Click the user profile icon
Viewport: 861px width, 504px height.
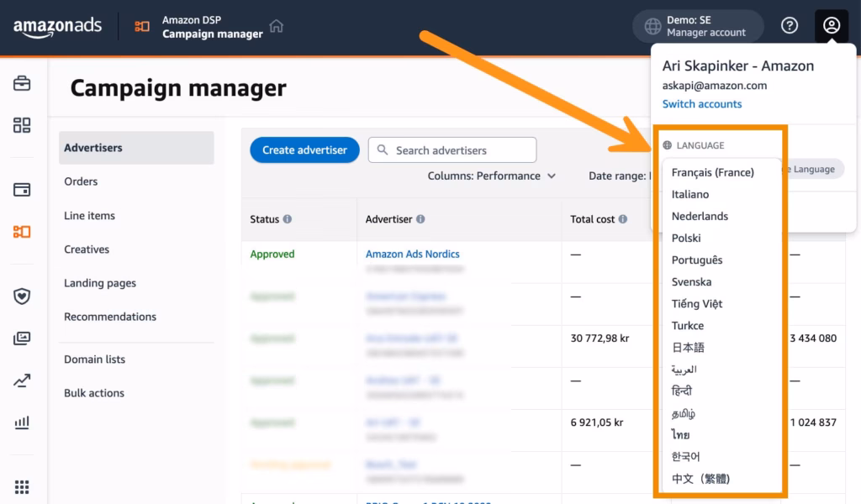(832, 25)
